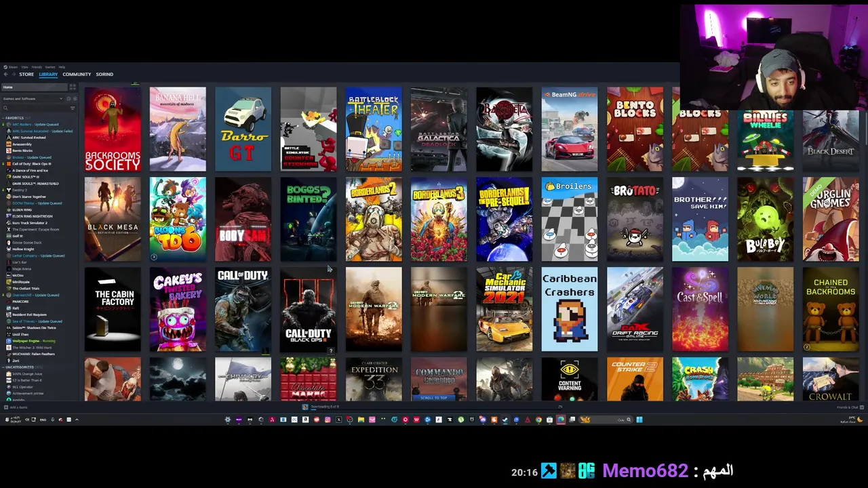Select the Broilers game cover
This screenshot has width=868, height=488.
tap(570, 219)
